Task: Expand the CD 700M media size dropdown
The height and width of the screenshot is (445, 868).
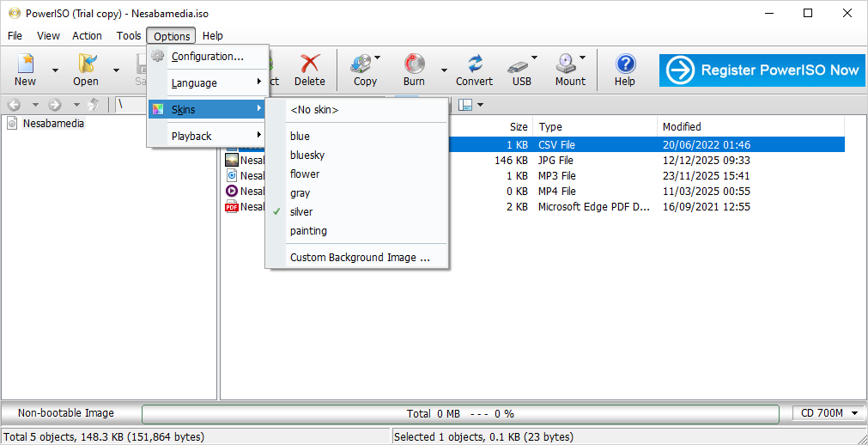Action: pos(828,413)
